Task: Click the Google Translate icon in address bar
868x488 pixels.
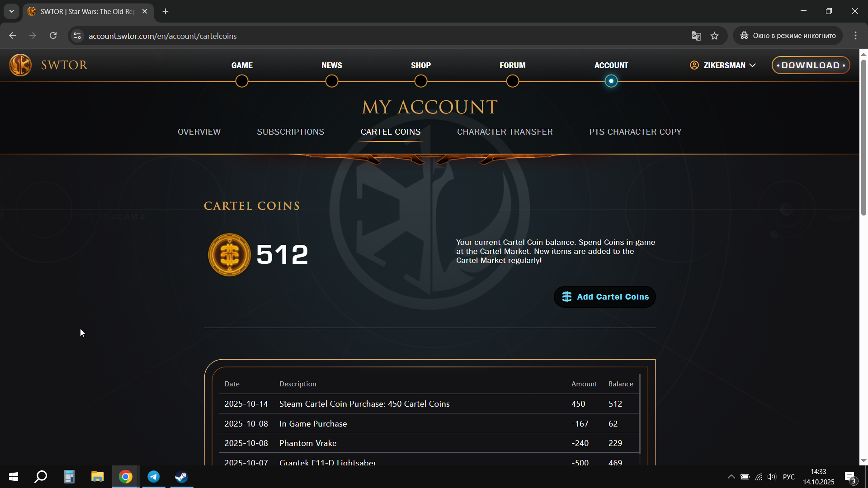Action: pos(696,36)
